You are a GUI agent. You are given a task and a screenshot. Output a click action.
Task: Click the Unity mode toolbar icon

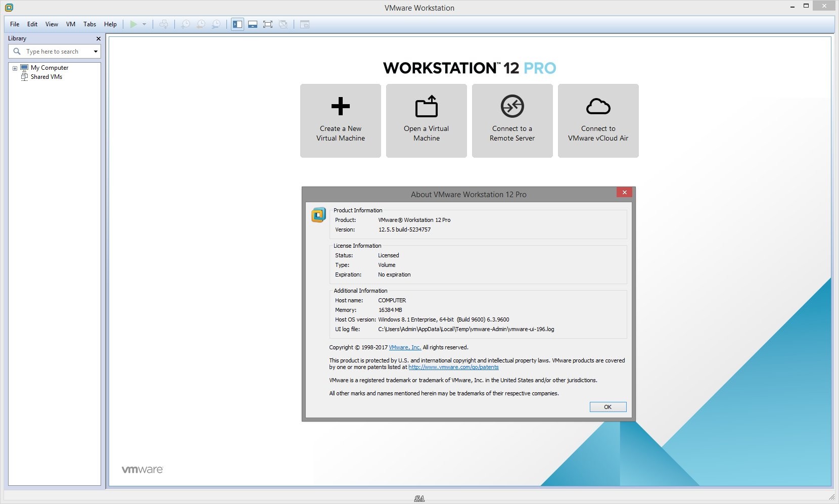(x=284, y=24)
